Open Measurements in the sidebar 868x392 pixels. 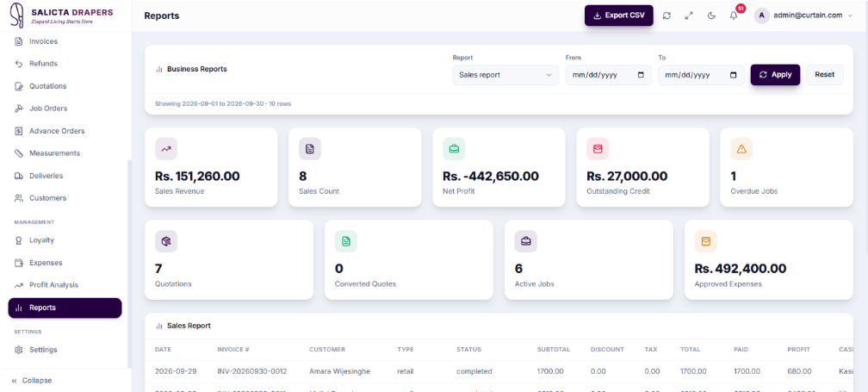(65, 153)
